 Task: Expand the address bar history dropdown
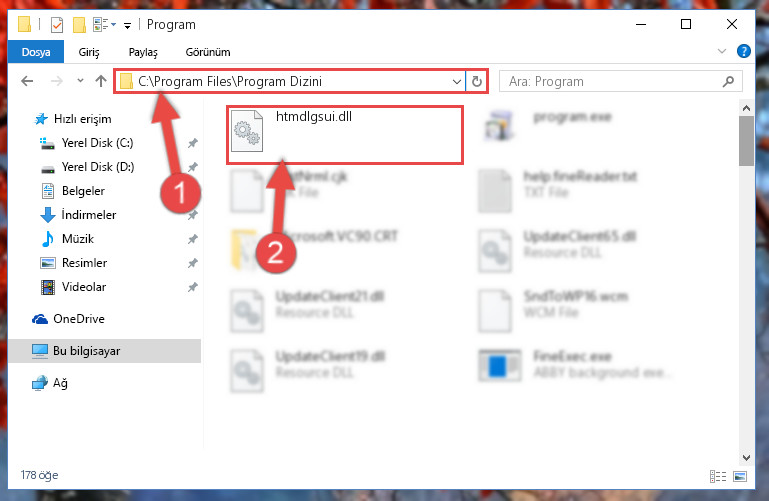[x=457, y=81]
